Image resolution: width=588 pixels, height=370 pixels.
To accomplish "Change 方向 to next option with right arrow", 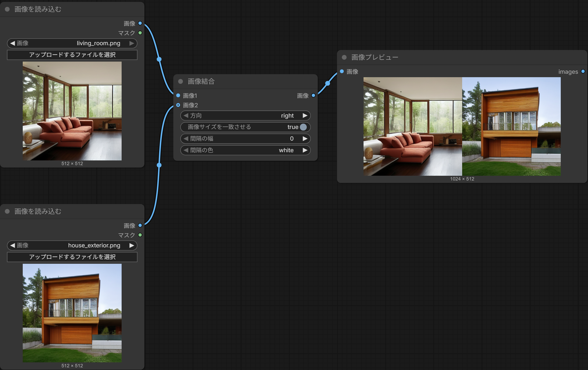I will pos(305,116).
